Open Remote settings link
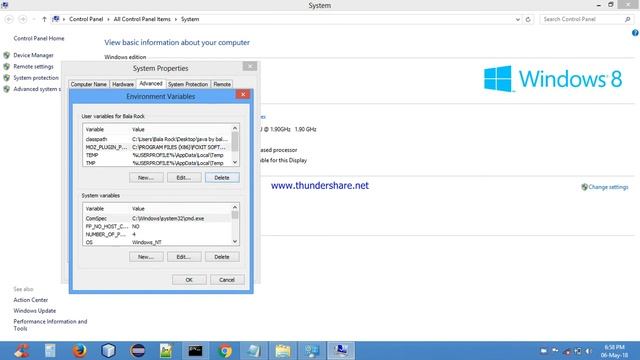Viewport: 640px width, 360px height. 33,67
